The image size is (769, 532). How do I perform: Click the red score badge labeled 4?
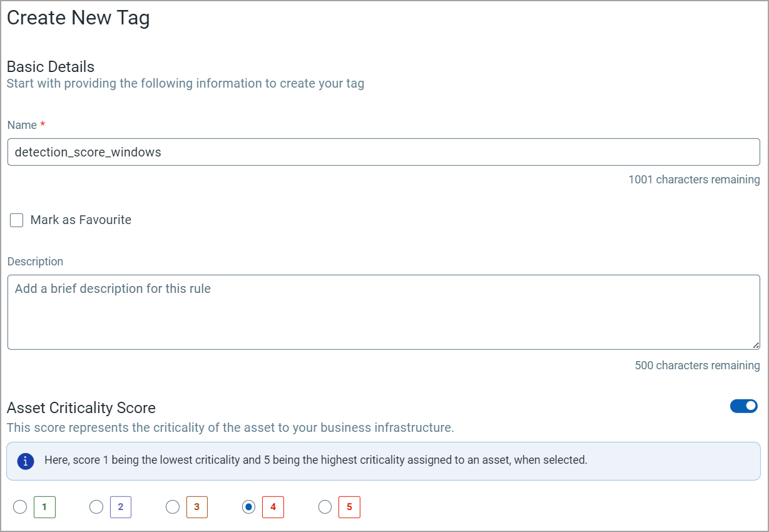[x=273, y=507]
